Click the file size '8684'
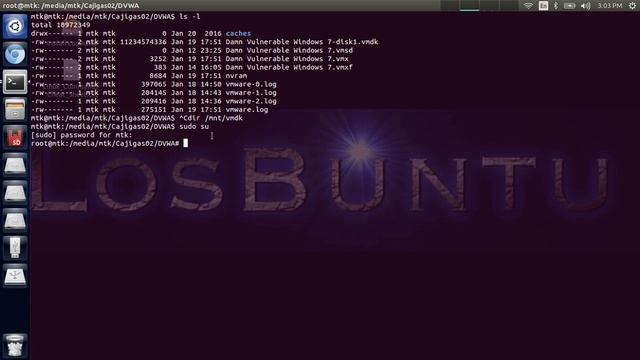 (158, 76)
